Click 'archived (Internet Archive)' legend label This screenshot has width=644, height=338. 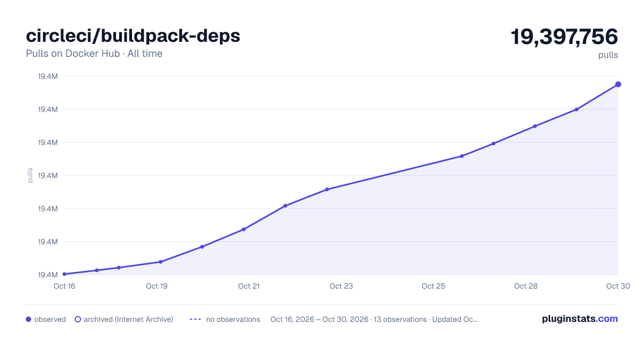(128, 319)
